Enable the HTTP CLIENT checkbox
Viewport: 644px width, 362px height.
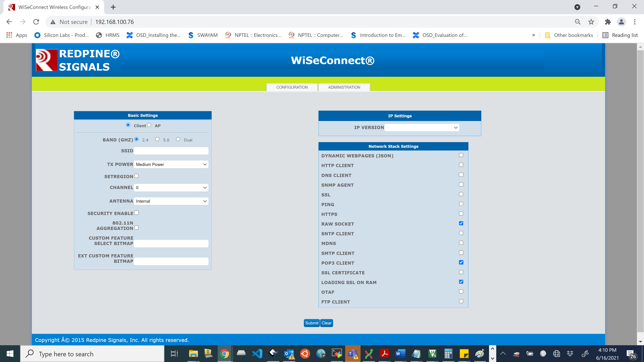(x=461, y=165)
